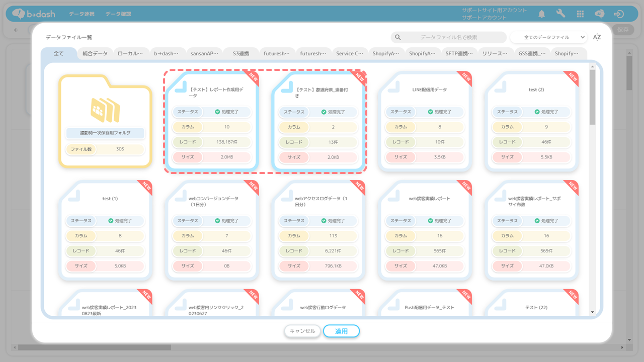Open the wrench settings icon

tap(560, 14)
